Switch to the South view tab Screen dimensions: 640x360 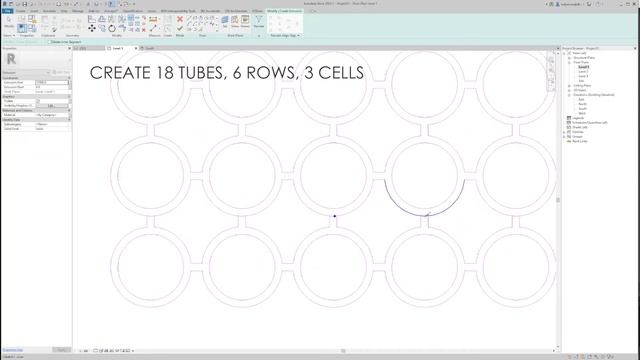coord(149,48)
